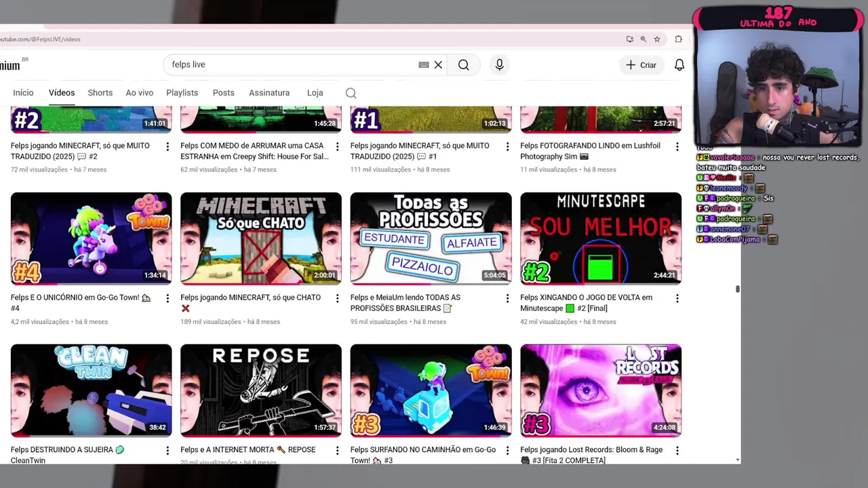
Task: Open the Assinatura tab
Action: click(x=269, y=93)
